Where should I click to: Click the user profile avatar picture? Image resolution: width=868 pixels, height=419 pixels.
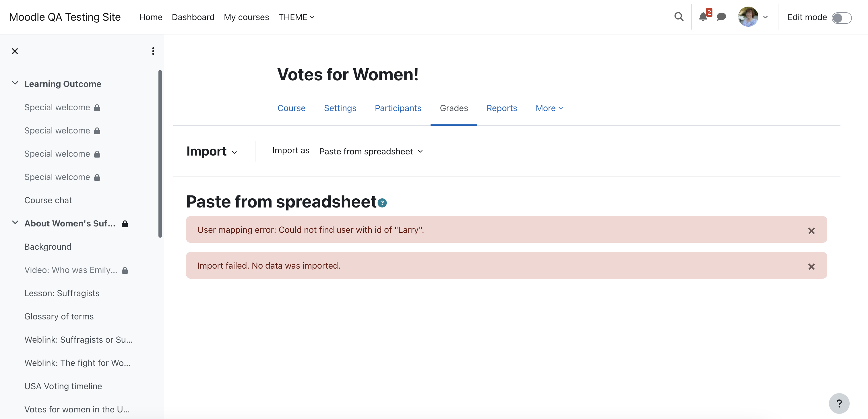click(748, 17)
